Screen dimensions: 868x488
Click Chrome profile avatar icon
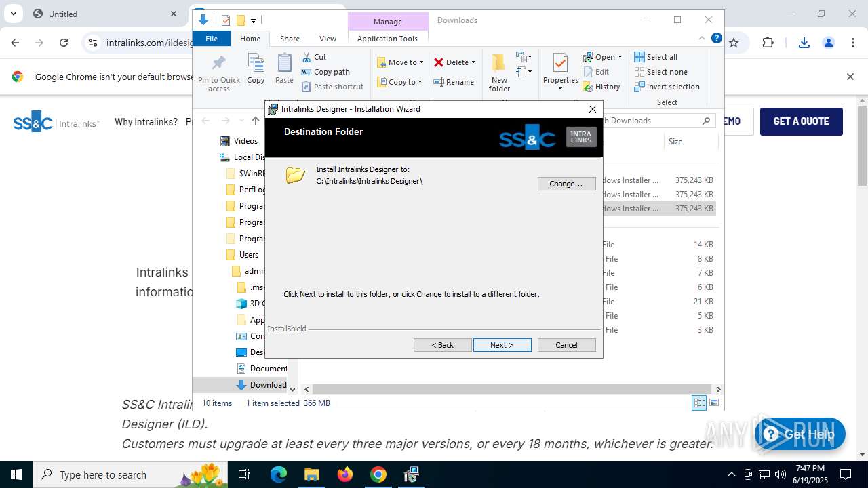(828, 43)
